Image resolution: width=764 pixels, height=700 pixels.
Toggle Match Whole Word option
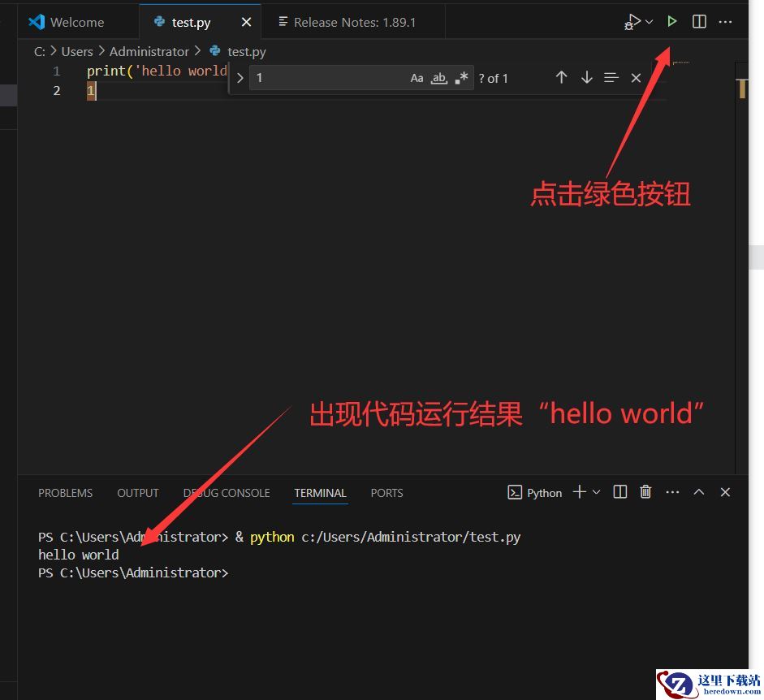click(439, 78)
